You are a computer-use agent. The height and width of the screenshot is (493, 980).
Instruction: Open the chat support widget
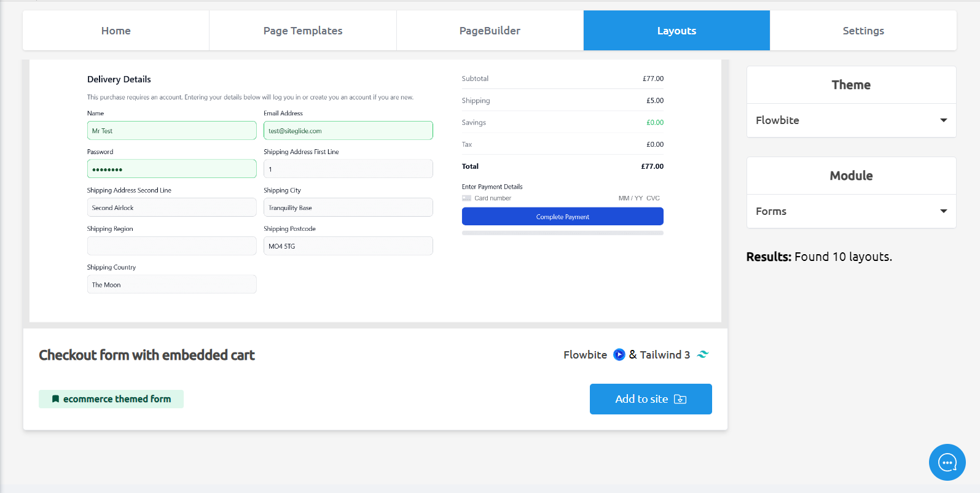tap(947, 462)
